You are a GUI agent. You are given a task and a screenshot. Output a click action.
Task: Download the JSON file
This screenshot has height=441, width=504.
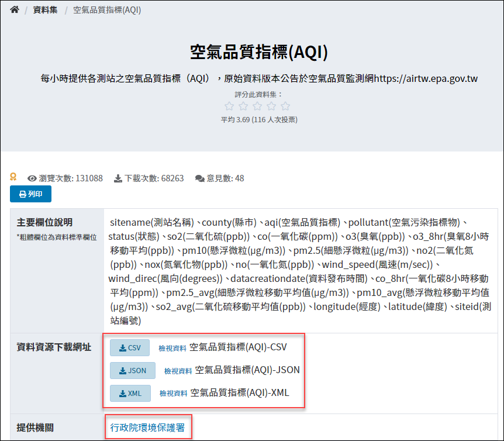[133, 371]
